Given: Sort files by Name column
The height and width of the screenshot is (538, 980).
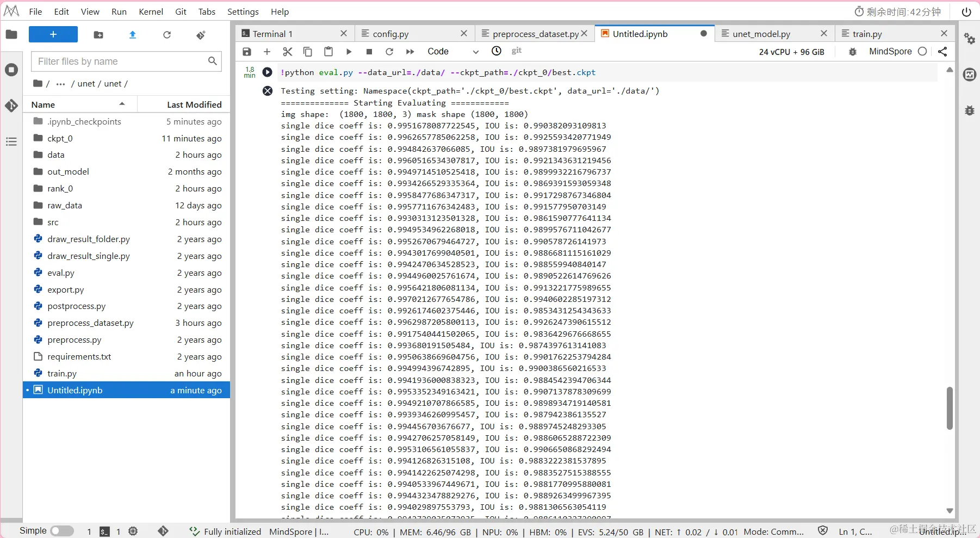Looking at the screenshot, I should point(80,104).
